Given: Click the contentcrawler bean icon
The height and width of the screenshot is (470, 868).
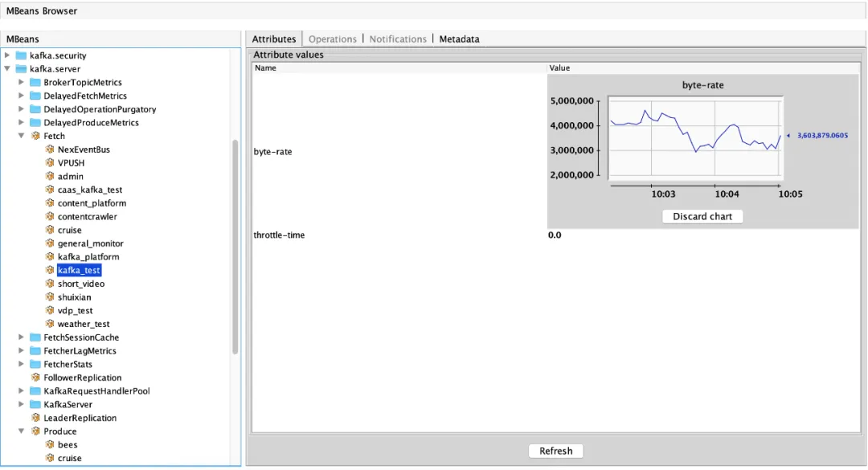Looking at the screenshot, I should [x=49, y=216].
